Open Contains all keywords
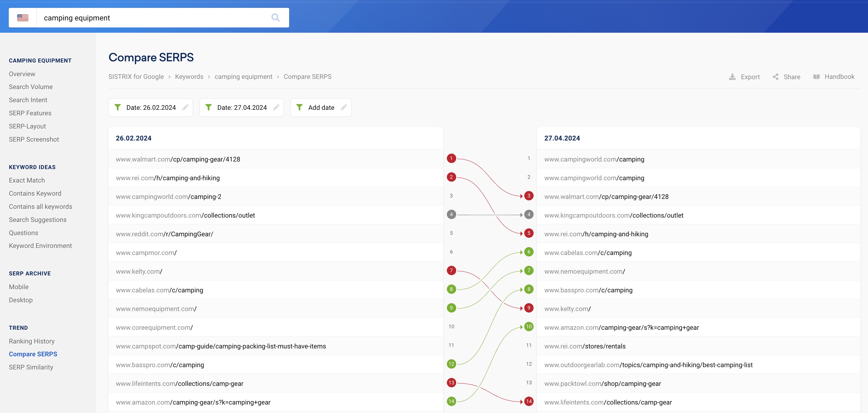The height and width of the screenshot is (413, 868). point(40,206)
